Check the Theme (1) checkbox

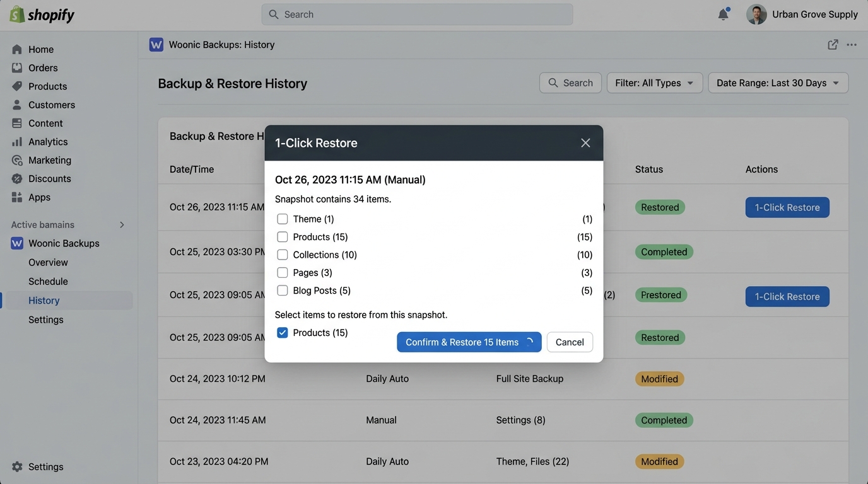[283, 219]
